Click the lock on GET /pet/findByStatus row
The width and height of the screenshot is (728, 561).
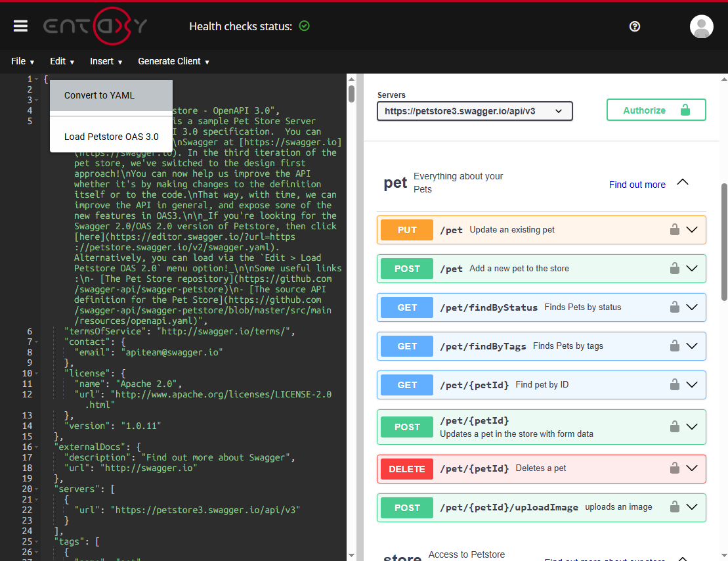pyautogui.click(x=674, y=307)
